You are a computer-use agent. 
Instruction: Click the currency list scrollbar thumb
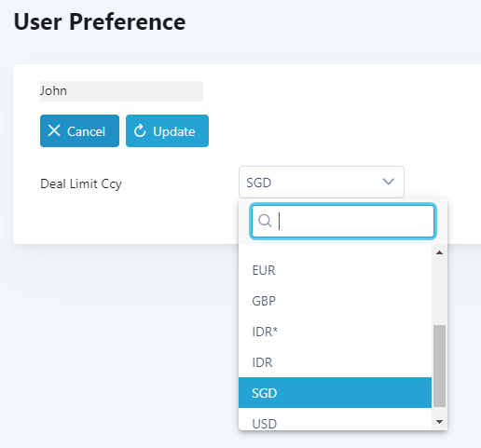(x=439, y=366)
